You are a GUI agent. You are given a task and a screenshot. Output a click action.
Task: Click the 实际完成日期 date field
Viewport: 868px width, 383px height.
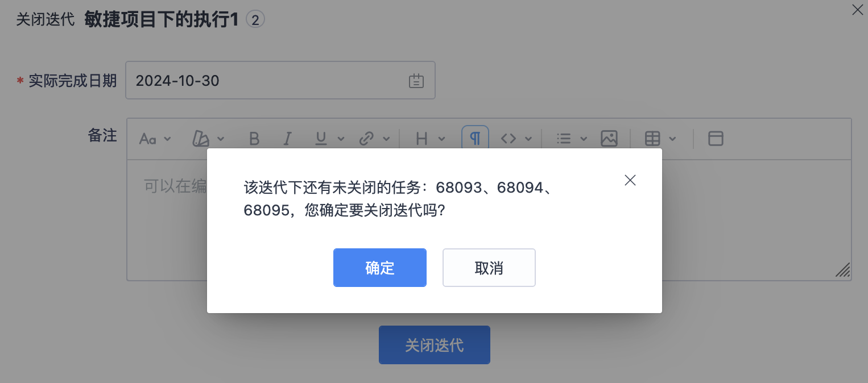point(280,80)
